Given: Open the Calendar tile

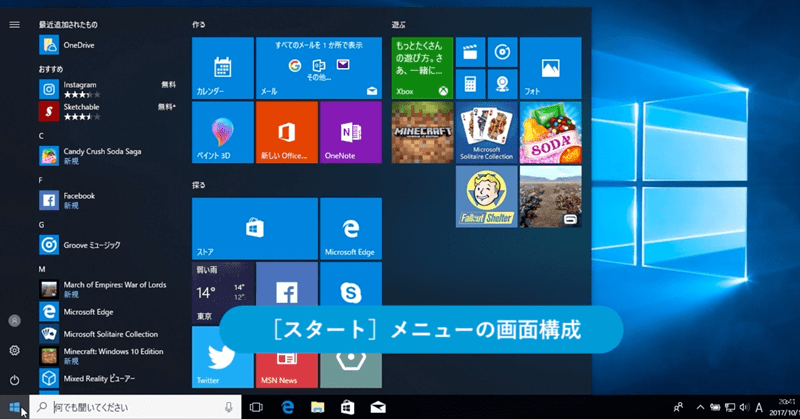Looking at the screenshot, I should click(x=222, y=68).
